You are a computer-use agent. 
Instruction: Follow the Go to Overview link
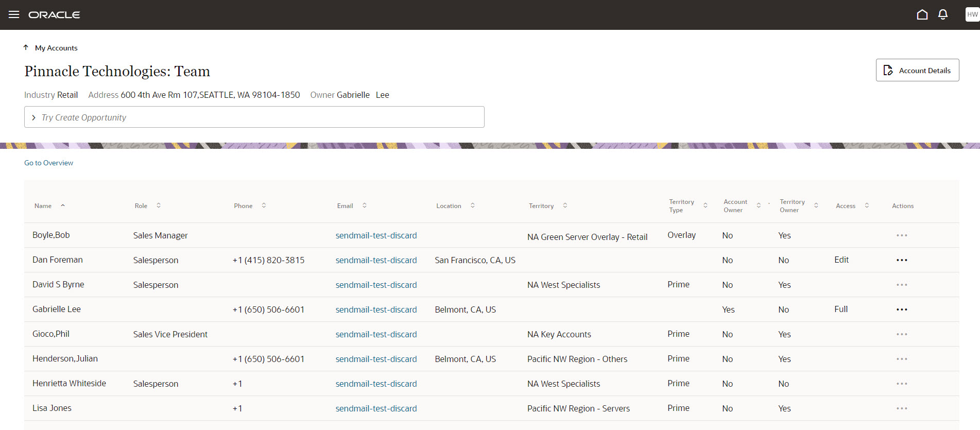tap(49, 163)
